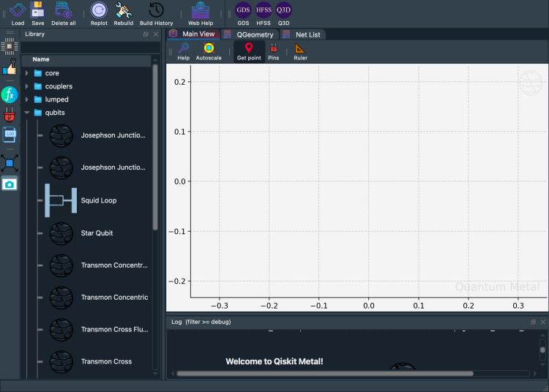Switch to the Main View tab
Viewport: 549px width, 392px height.
194,34
